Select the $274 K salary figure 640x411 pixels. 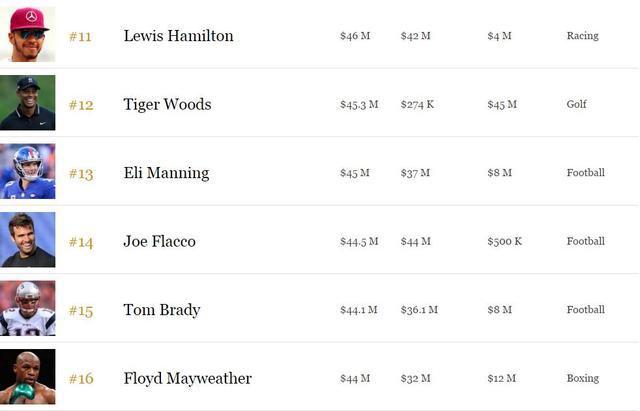[x=417, y=104]
